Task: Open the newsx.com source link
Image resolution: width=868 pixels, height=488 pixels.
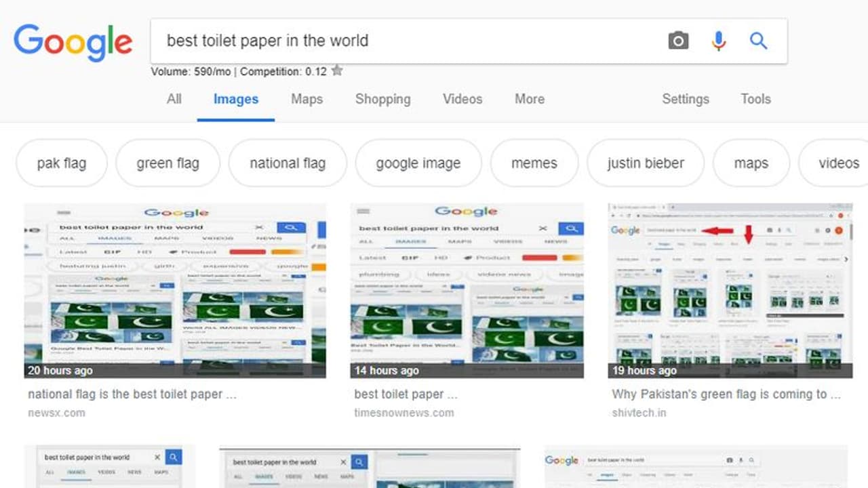Action: tap(56, 412)
